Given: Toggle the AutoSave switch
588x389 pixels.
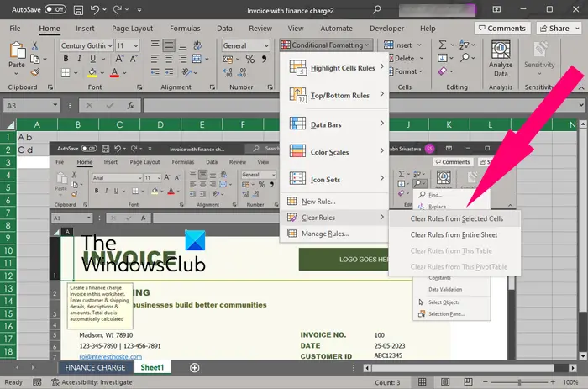Looking at the screenshot, I should [x=55, y=9].
